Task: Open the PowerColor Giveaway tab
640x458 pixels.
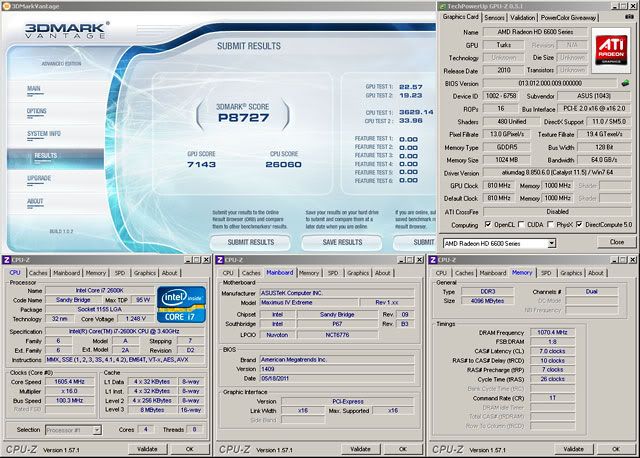Action: point(568,18)
